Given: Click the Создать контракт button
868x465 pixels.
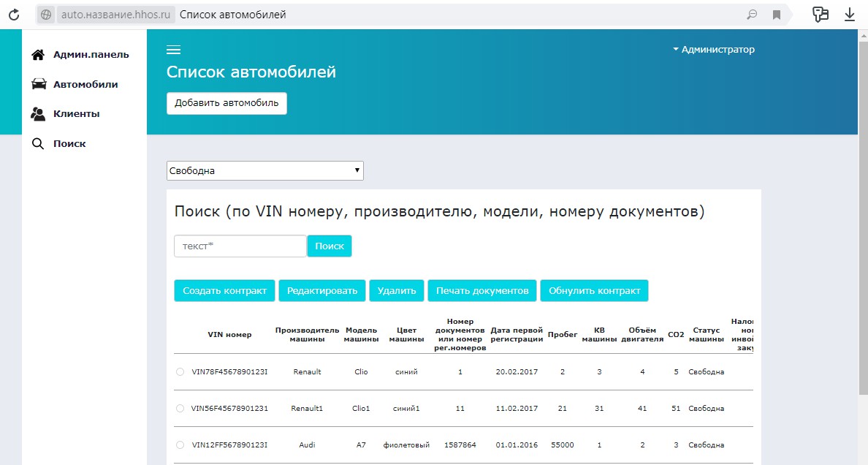Looking at the screenshot, I should pyautogui.click(x=225, y=290).
